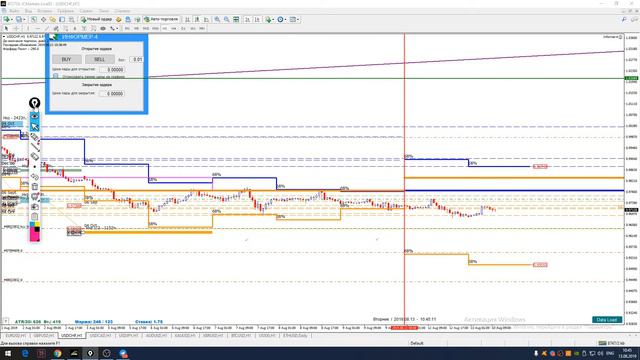Open the profiles dropdown icon
Screen dimensions: 640x360
click(x=20, y=19)
